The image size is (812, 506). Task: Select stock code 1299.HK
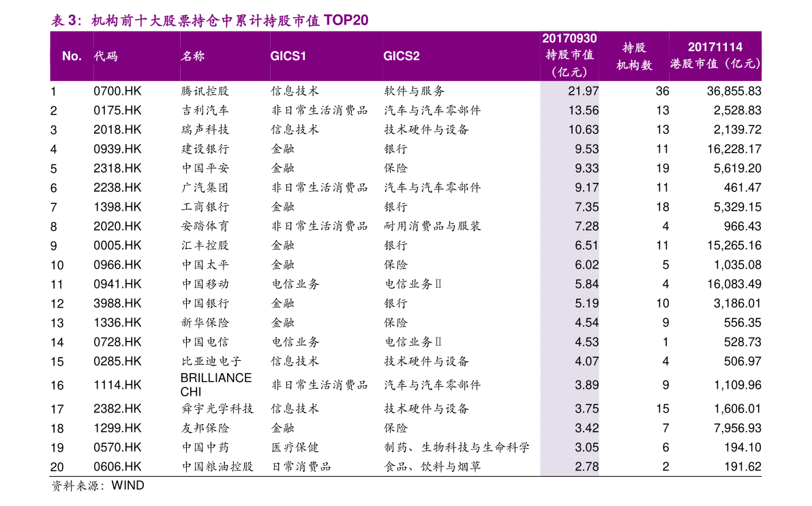117,428
